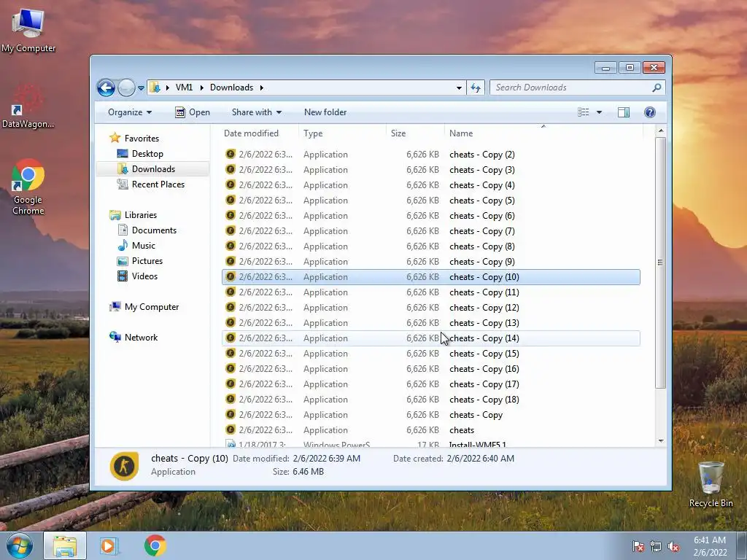Click the muted volume tray icon

673,546
